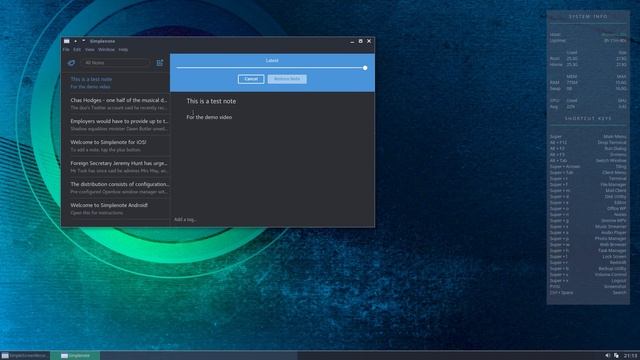This screenshot has height=360, width=640.
Task: Maximize the Simplenote window
Action: (x=360, y=41)
